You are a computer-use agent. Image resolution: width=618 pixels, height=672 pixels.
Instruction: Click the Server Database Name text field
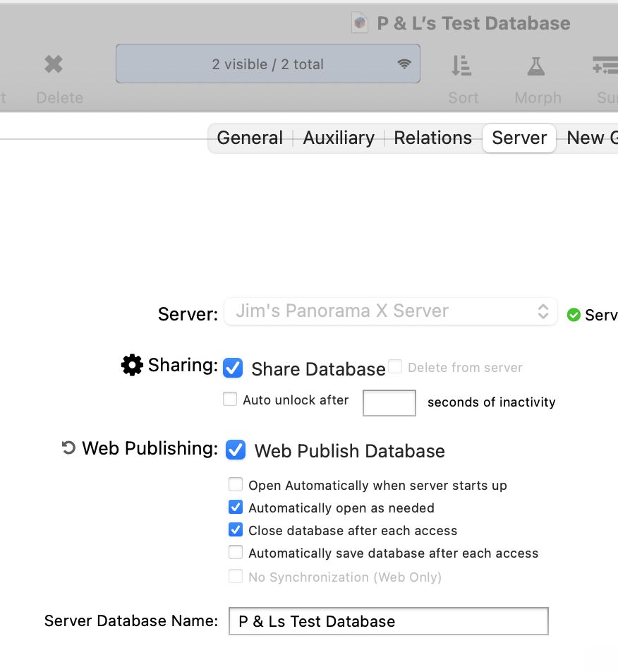pos(388,621)
